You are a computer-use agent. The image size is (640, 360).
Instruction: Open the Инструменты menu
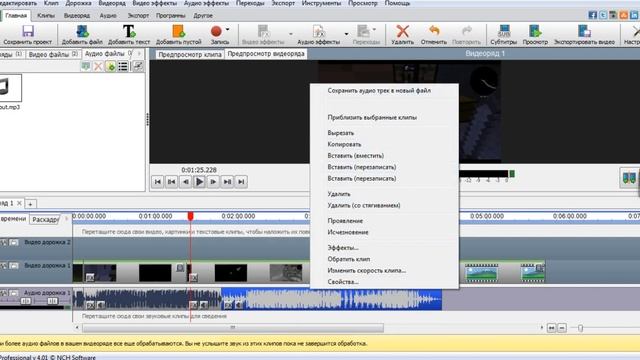[x=322, y=3]
